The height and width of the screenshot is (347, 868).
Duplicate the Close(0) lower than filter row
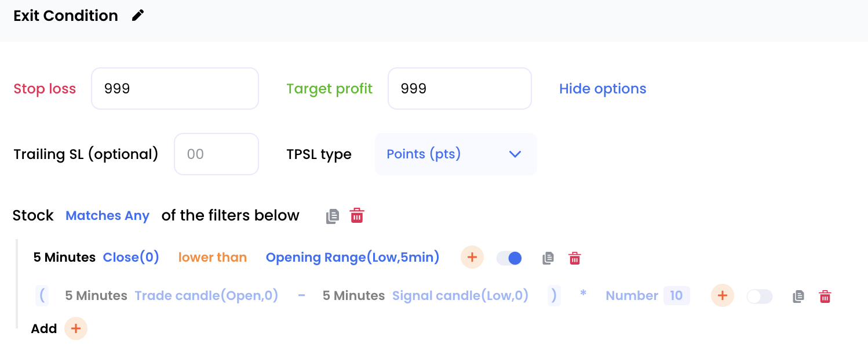coord(548,258)
